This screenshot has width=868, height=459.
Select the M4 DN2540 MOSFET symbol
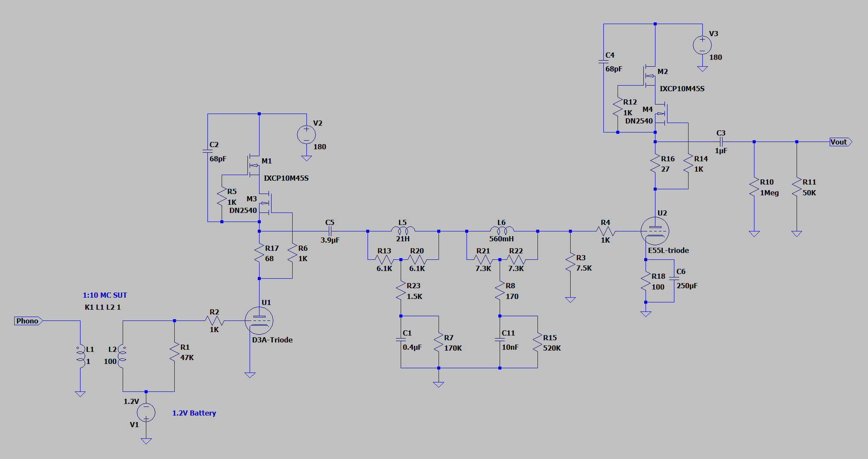pos(662,113)
